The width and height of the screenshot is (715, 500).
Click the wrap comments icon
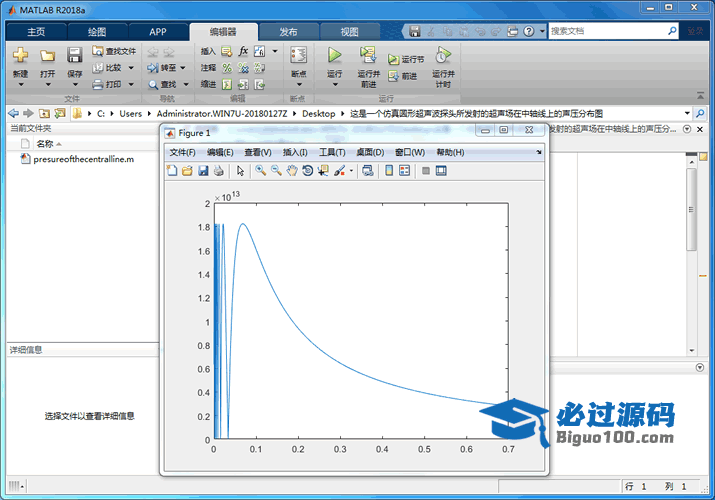pos(259,68)
